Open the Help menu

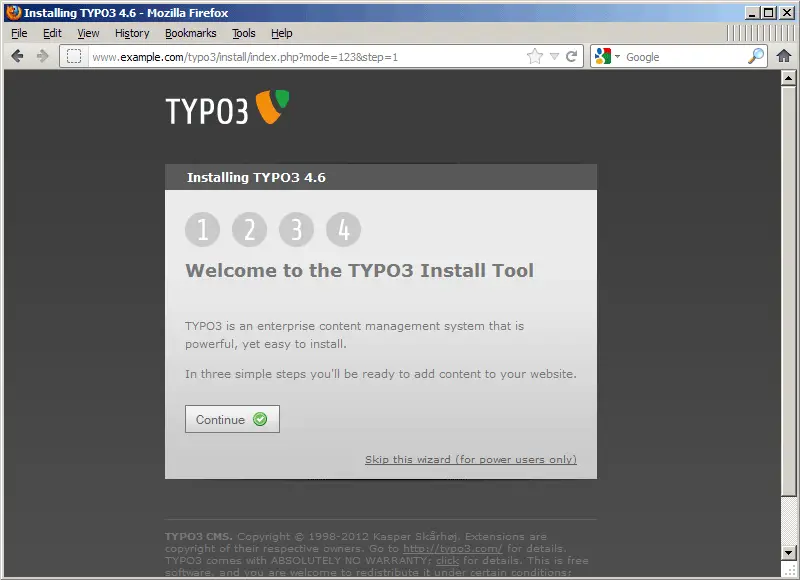pyautogui.click(x=282, y=33)
